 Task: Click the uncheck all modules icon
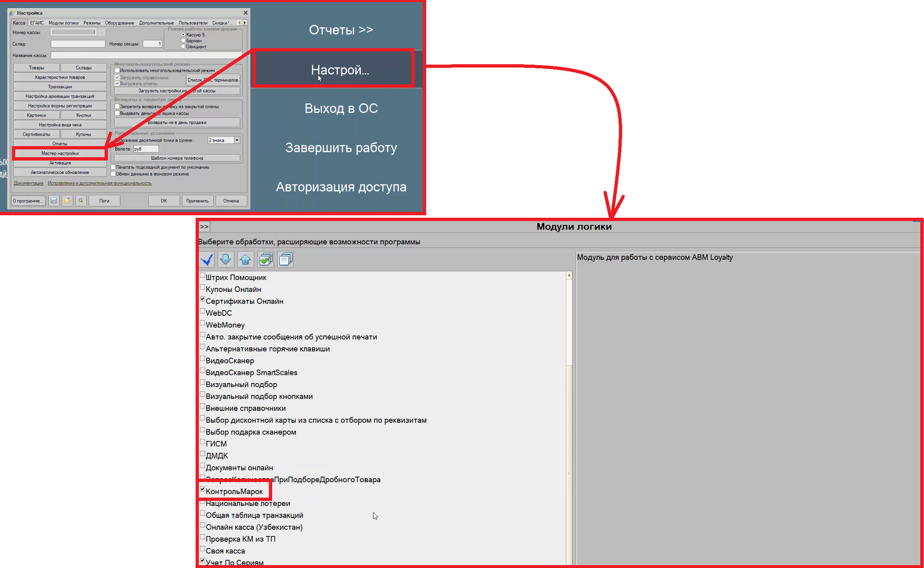pyautogui.click(x=285, y=260)
